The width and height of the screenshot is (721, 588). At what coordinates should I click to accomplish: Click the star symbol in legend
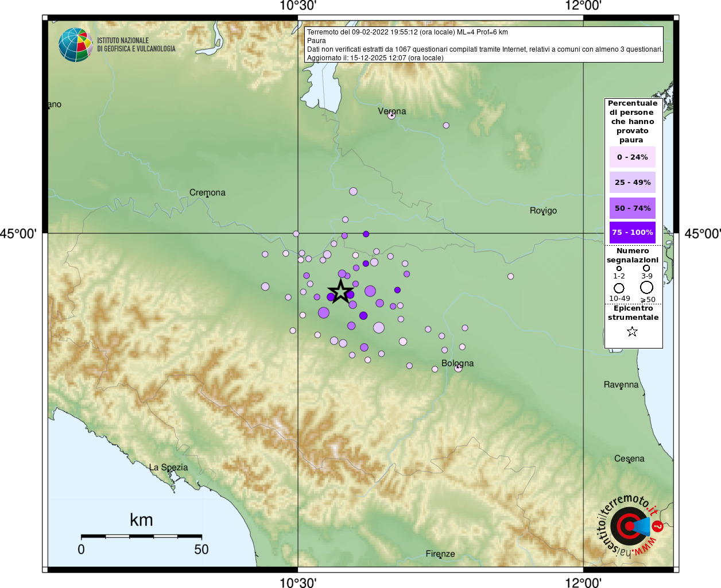(632, 331)
